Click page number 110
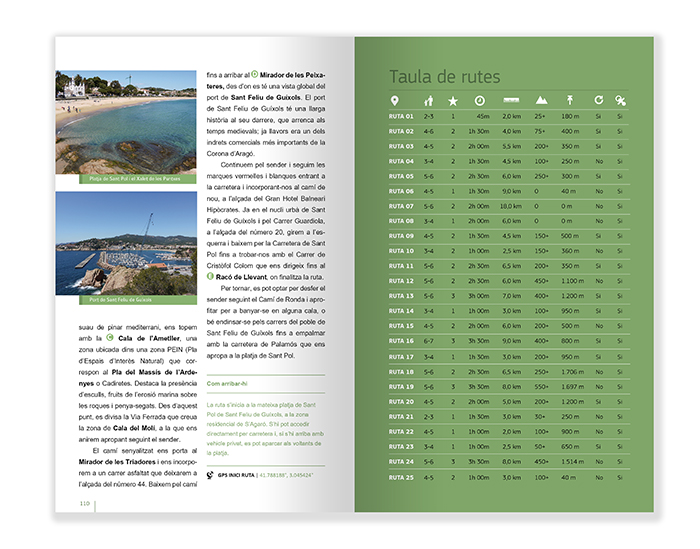This screenshot has width=700, height=549. click(x=84, y=503)
